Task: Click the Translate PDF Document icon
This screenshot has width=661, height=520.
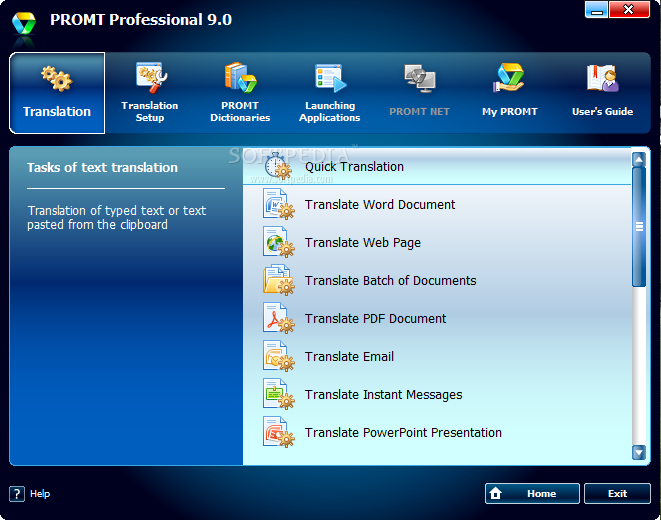Action: pos(278,318)
